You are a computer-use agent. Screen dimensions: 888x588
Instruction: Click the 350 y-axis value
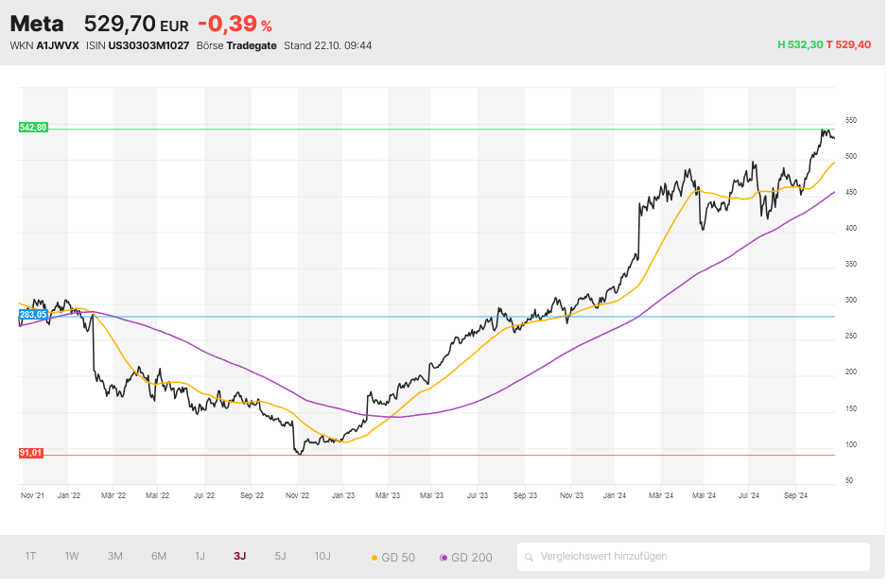point(850,265)
